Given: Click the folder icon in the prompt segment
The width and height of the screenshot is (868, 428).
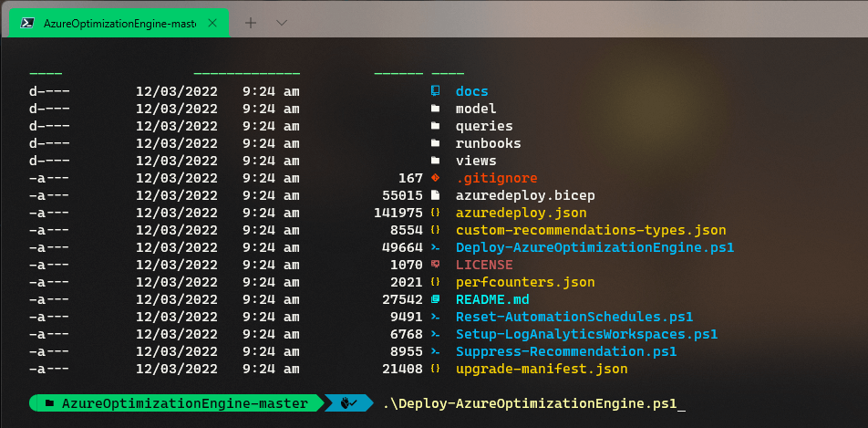Looking at the screenshot, I should 50,403.
